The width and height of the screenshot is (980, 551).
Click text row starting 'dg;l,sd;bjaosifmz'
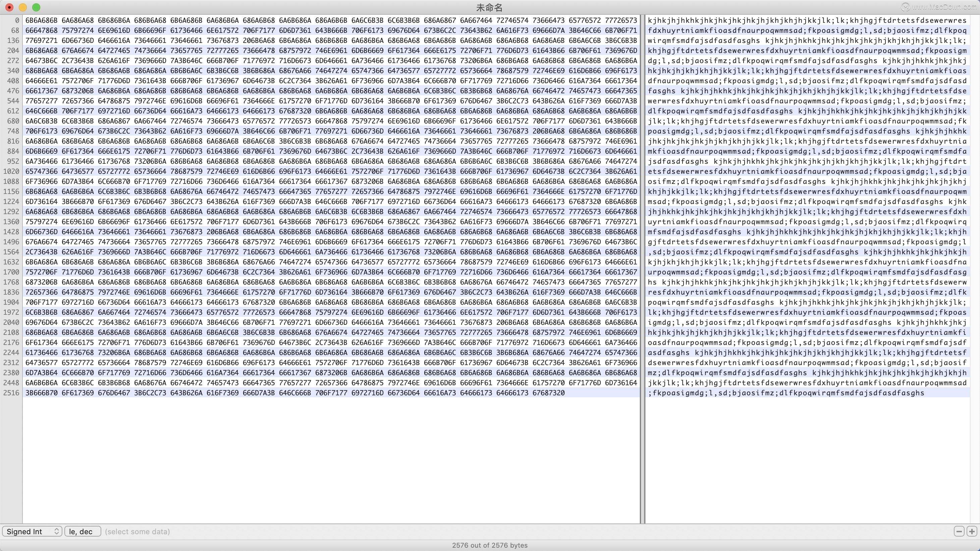[807, 60]
